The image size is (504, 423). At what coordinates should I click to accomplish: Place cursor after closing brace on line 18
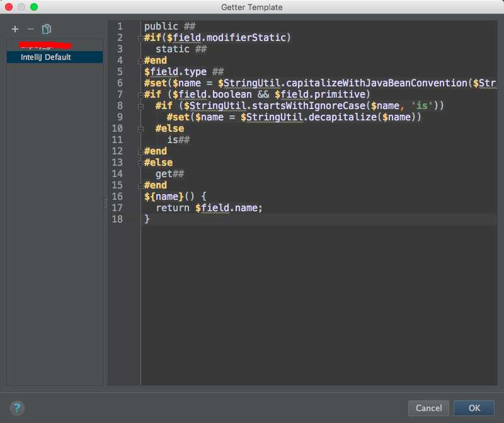(x=151, y=219)
